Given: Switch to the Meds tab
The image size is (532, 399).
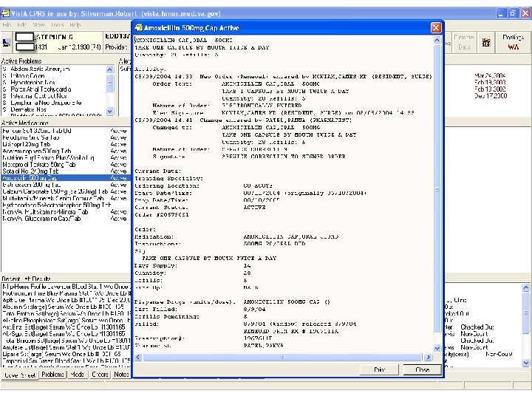Looking at the screenshot, I should [77, 375].
